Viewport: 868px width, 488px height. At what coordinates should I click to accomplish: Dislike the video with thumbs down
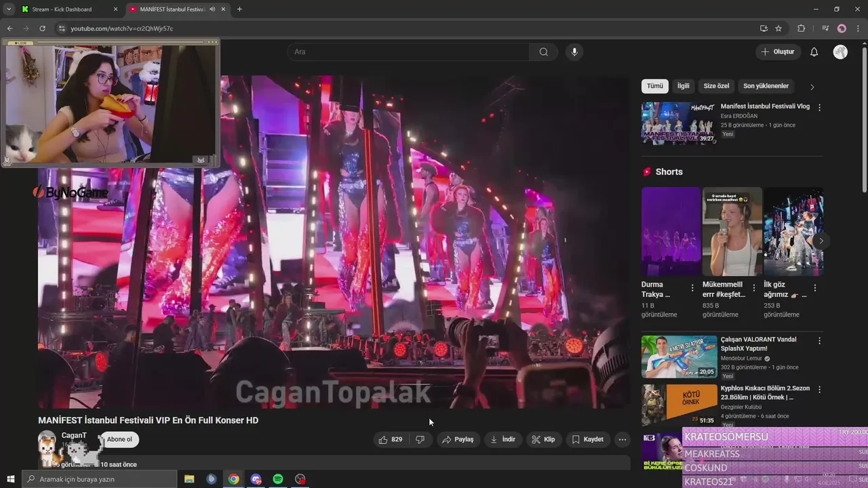(420, 439)
